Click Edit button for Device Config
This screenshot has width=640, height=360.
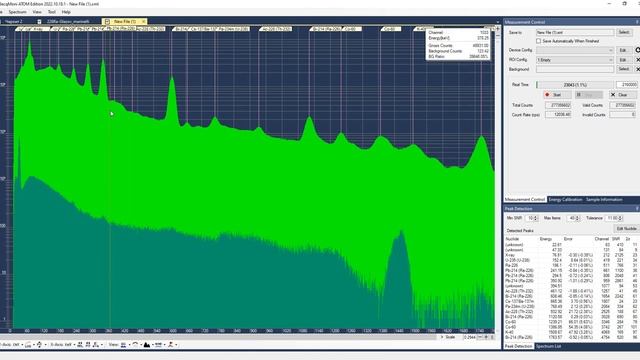pos(623,50)
